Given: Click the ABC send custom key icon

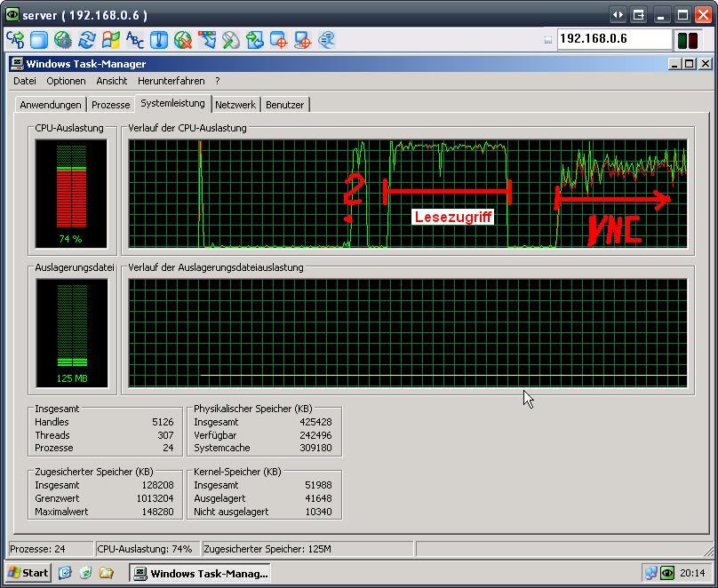Looking at the screenshot, I should click(x=135, y=40).
